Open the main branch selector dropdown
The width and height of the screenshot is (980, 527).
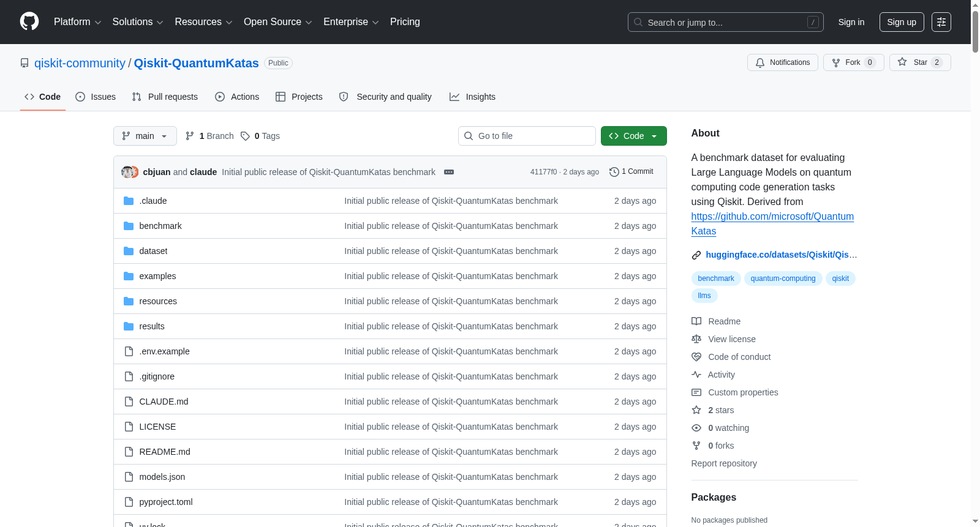145,136
